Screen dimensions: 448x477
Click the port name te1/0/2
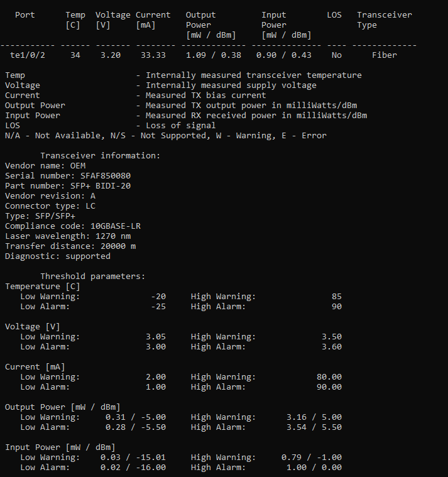tap(28, 55)
